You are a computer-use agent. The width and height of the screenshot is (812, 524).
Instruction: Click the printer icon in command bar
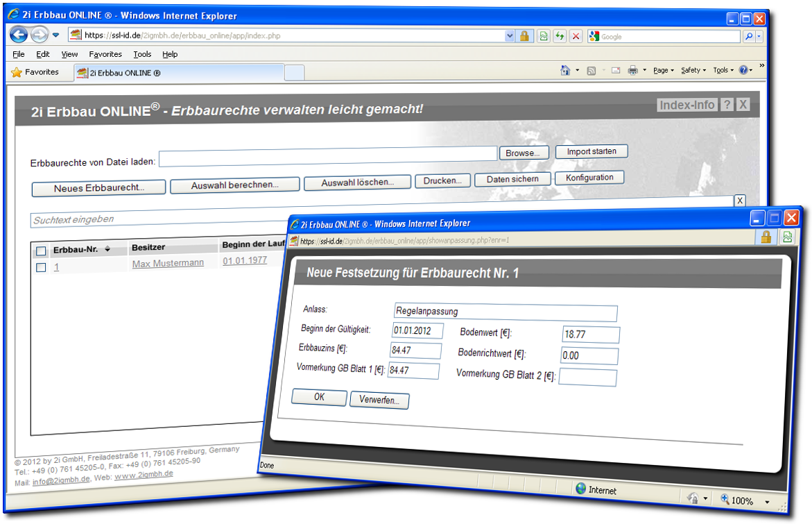point(632,70)
